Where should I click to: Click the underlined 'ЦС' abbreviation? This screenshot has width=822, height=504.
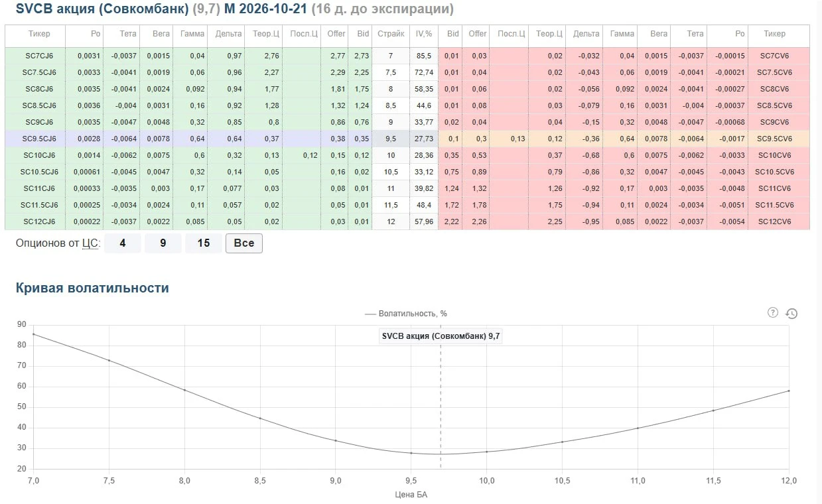90,243
